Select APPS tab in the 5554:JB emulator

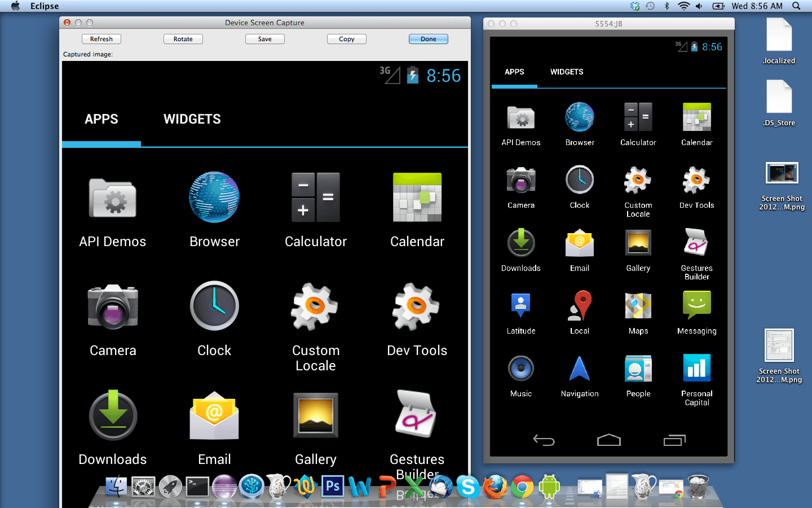(x=514, y=72)
